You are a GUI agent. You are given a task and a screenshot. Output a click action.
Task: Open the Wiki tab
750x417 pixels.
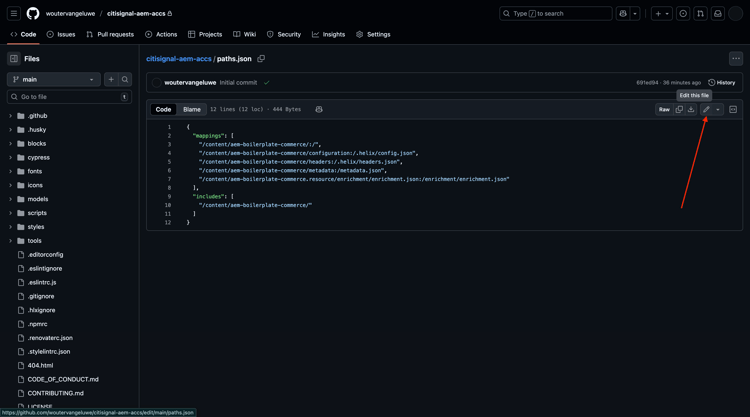coord(245,34)
